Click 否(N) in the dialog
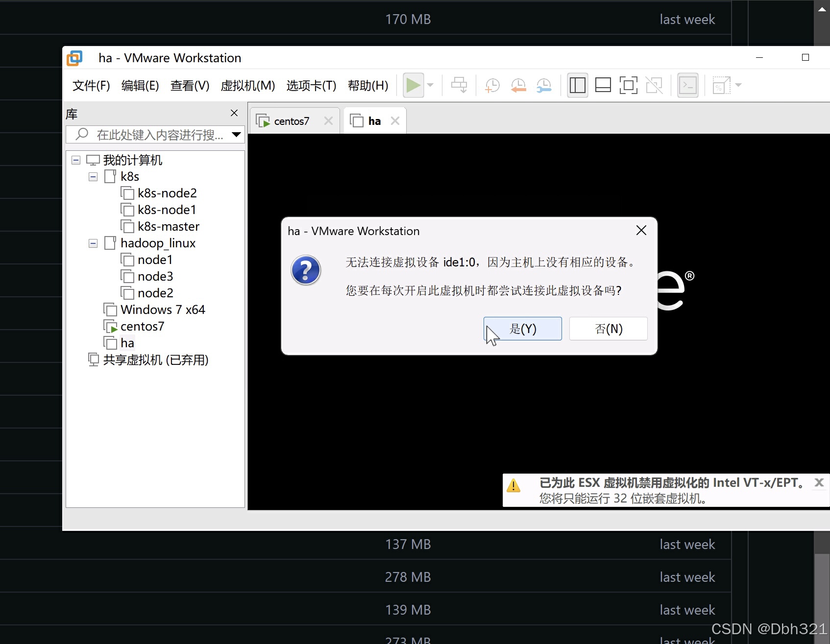The width and height of the screenshot is (830, 644). [608, 328]
